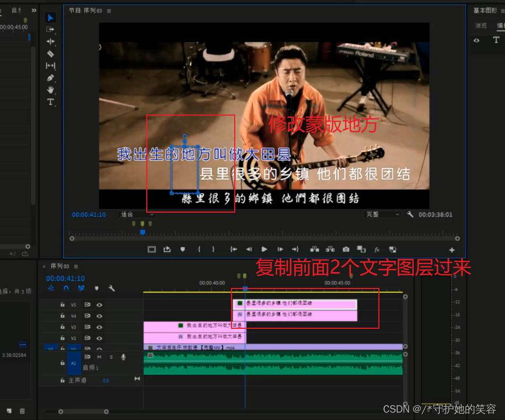Click program monitor timecode 00:00:41:10

point(88,215)
